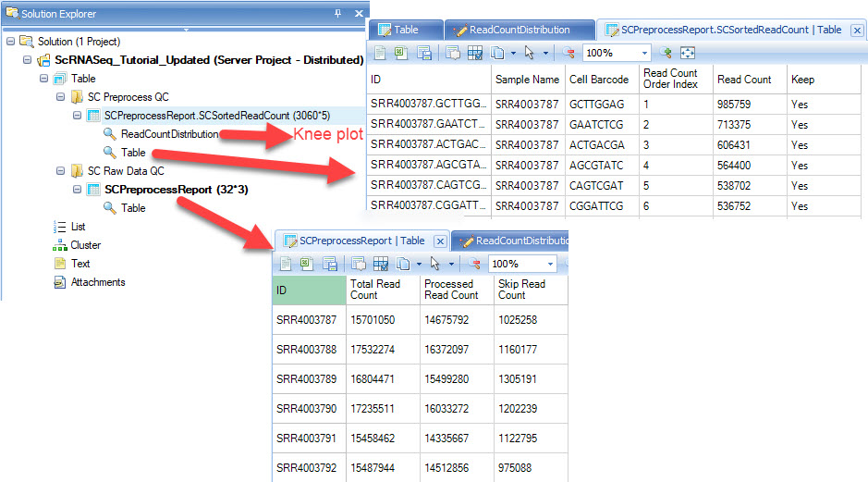Click text export icon in SCPreprocessReport toolbar
The image size is (868, 482).
click(x=286, y=264)
